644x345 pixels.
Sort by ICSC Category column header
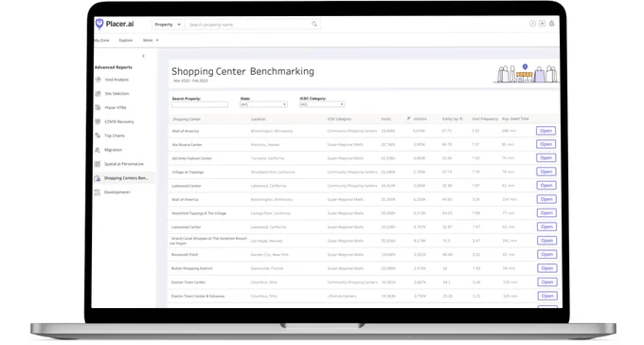coord(339,119)
